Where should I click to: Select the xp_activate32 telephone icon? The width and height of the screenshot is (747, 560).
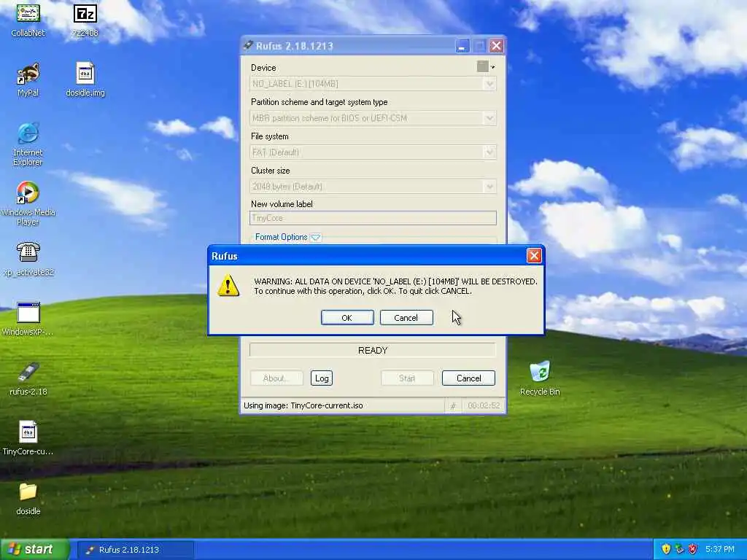28,259
